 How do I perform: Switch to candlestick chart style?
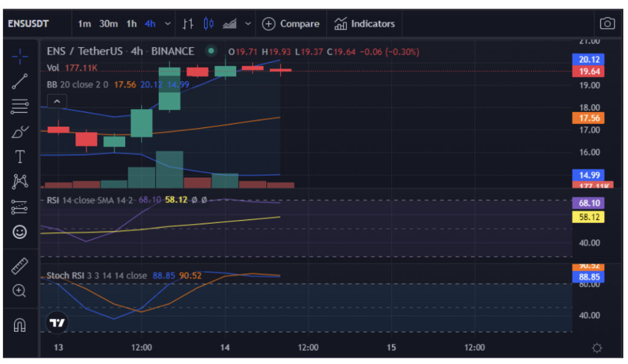point(209,24)
